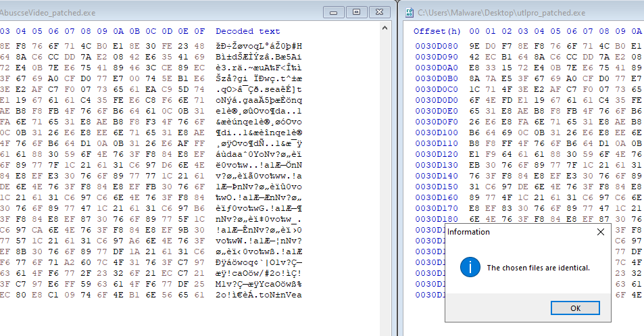Click the utlpro_patched.exe path title
This screenshot has width=644, height=336.
[x=501, y=13]
